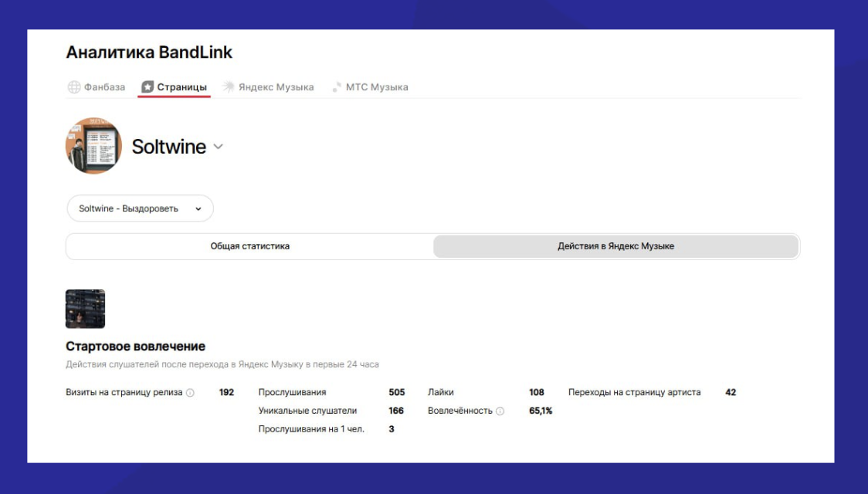Click the Яндекс Музыка logo icon
The width and height of the screenshot is (868, 494).
tap(229, 87)
